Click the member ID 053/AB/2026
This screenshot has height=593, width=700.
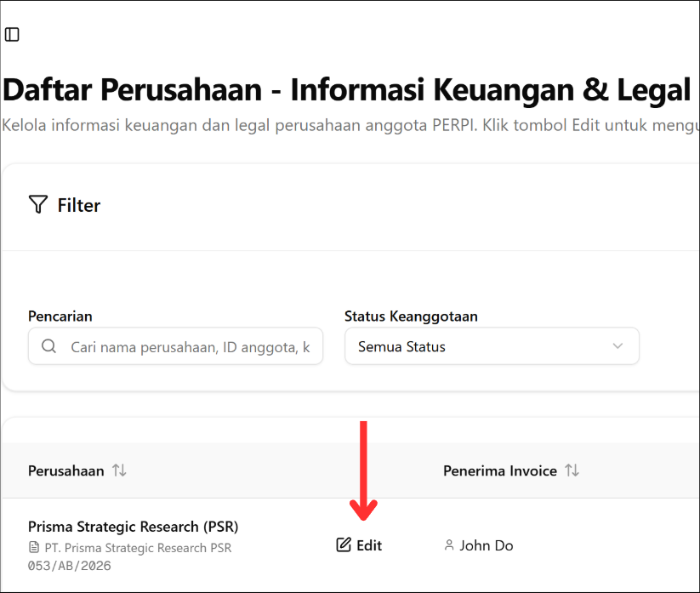point(70,566)
